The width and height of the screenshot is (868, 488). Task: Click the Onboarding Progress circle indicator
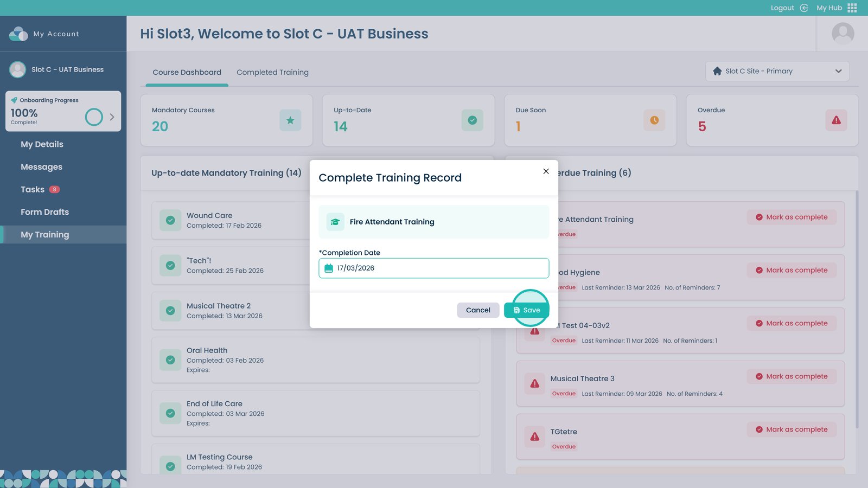94,117
